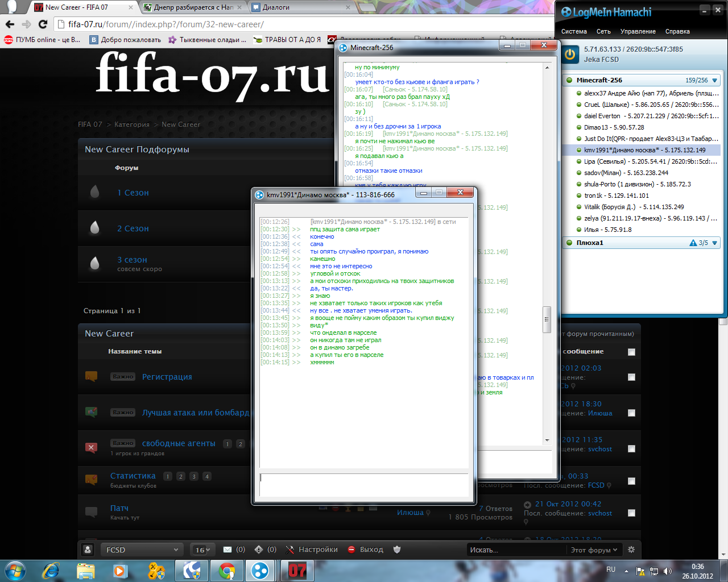
Task: Select peer kmv1991*Динамо москва* in Hamachi
Action: click(641, 150)
